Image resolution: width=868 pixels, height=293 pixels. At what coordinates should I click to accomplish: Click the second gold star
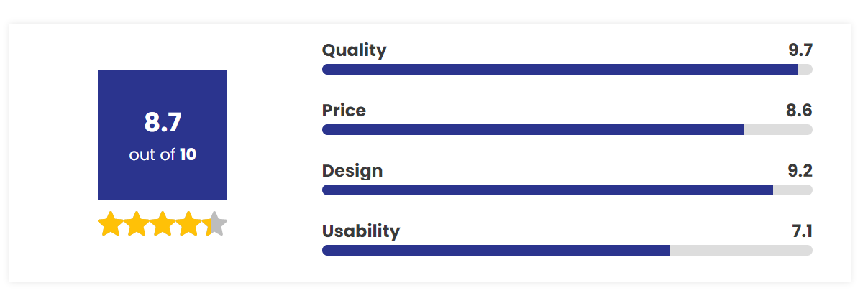pyautogui.click(x=136, y=224)
